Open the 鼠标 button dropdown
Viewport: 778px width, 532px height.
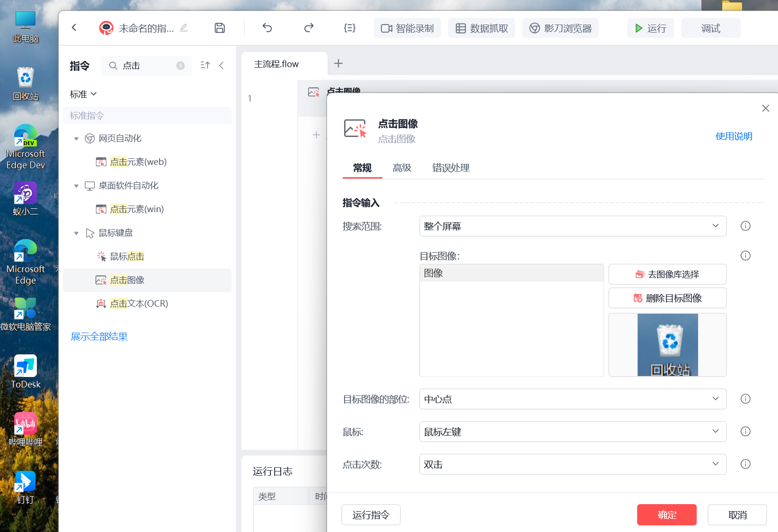tap(573, 432)
